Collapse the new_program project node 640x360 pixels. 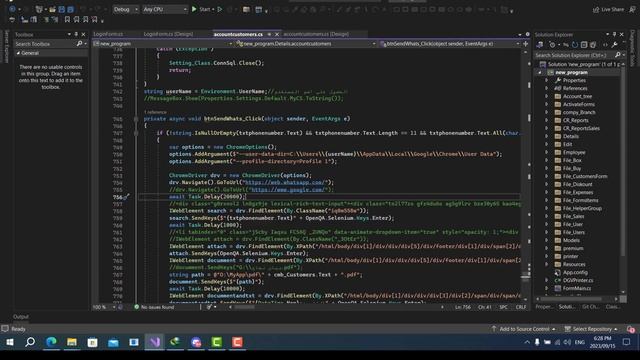(x=540, y=72)
